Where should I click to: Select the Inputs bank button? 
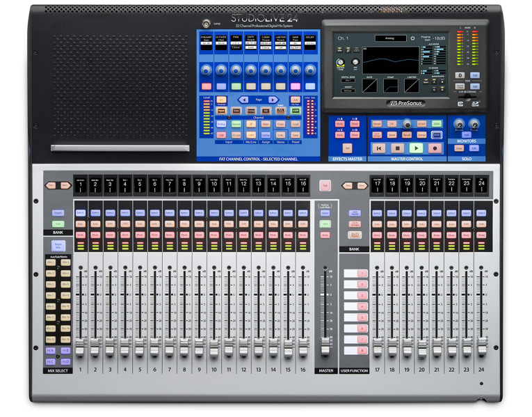tap(58, 213)
